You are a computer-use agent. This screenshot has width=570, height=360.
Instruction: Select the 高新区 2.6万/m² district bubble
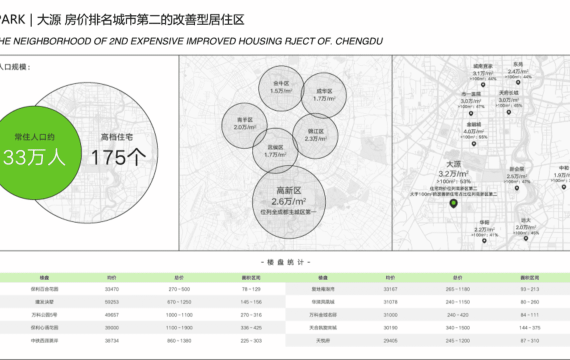coord(289,202)
